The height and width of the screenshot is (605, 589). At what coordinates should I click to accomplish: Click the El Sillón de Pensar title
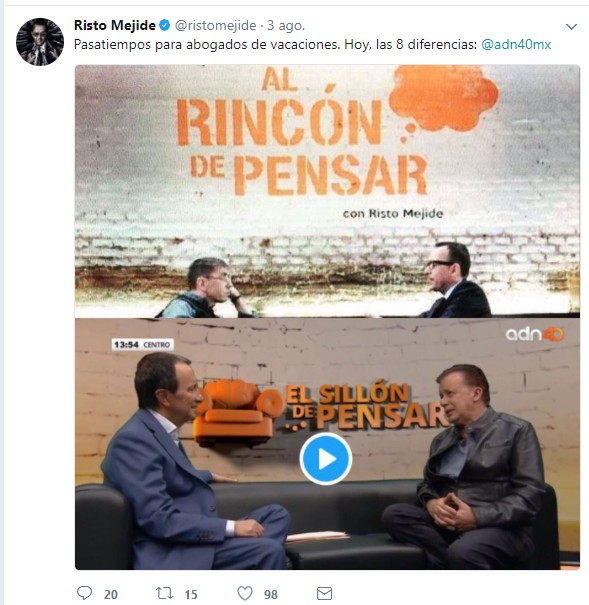click(366, 407)
